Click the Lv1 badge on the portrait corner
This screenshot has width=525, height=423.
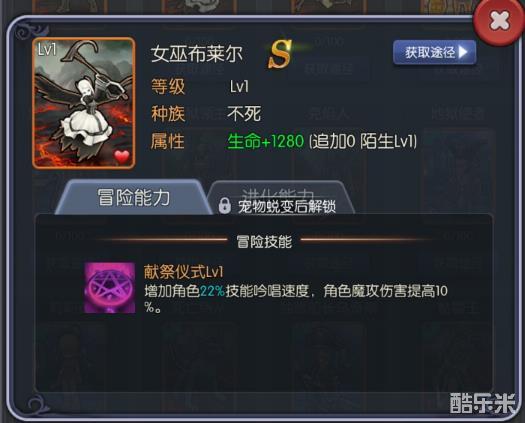tap(47, 50)
